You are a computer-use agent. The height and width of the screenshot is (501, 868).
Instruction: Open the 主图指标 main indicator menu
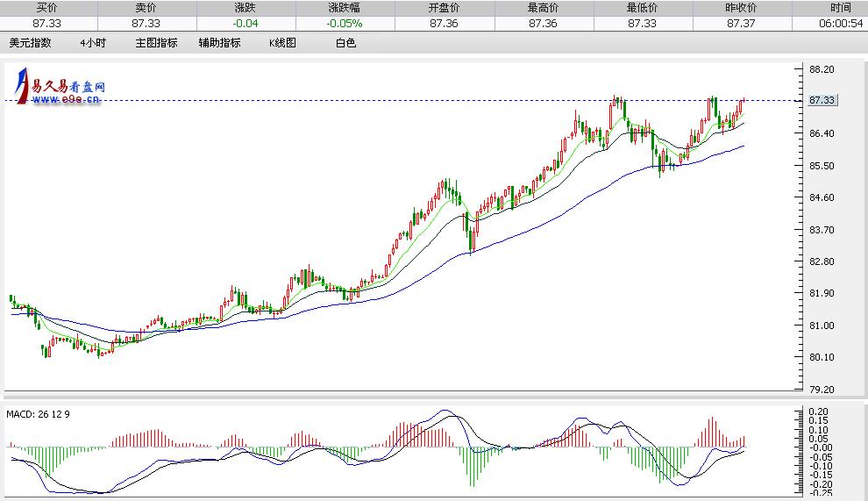click(156, 43)
